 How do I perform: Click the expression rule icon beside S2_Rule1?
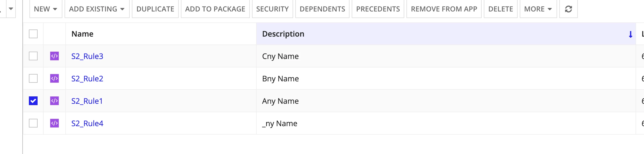pyautogui.click(x=54, y=101)
